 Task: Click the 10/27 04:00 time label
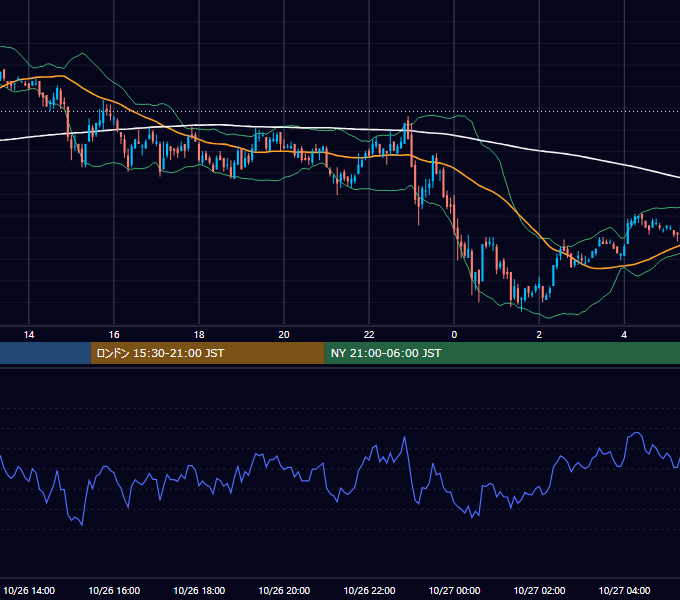[x=624, y=590]
